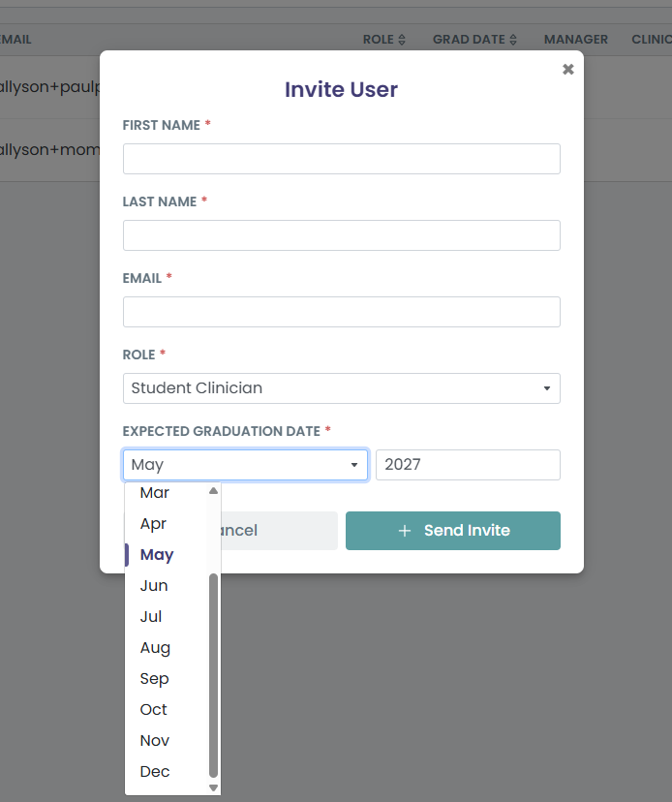Click the Send Invite button
The height and width of the screenshot is (802, 672).
point(453,531)
